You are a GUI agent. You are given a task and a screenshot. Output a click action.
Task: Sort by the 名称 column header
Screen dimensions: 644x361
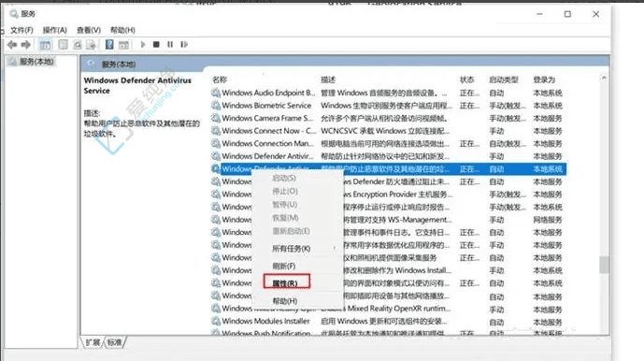click(x=220, y=79)
